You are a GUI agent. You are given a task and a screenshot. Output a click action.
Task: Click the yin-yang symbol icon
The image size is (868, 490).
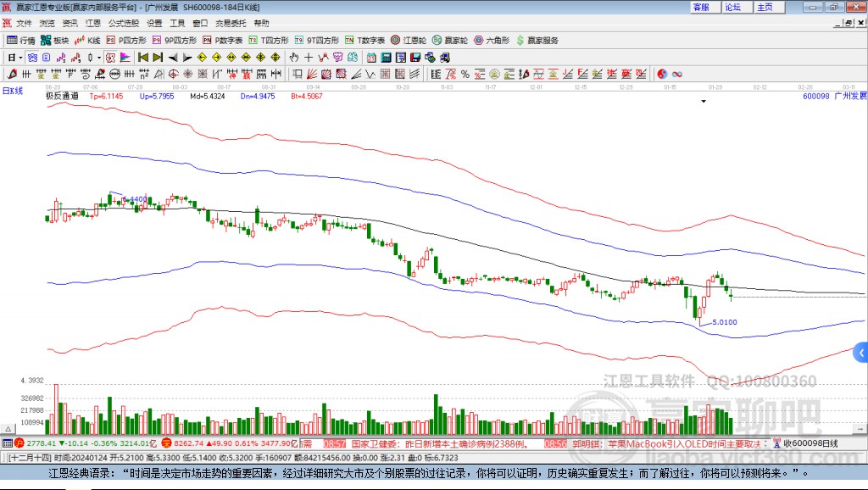tap(662, 75)
